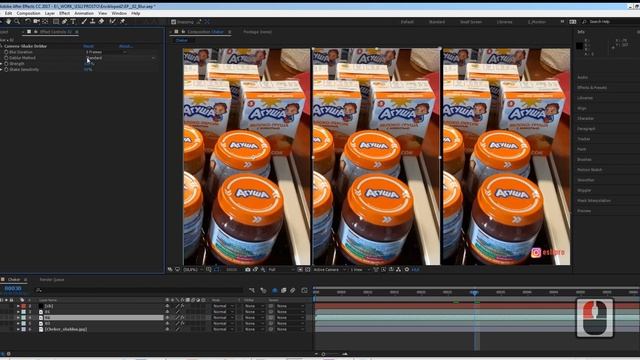
Task: Open the Motion Sketch panel
Action: coord(589,169)
